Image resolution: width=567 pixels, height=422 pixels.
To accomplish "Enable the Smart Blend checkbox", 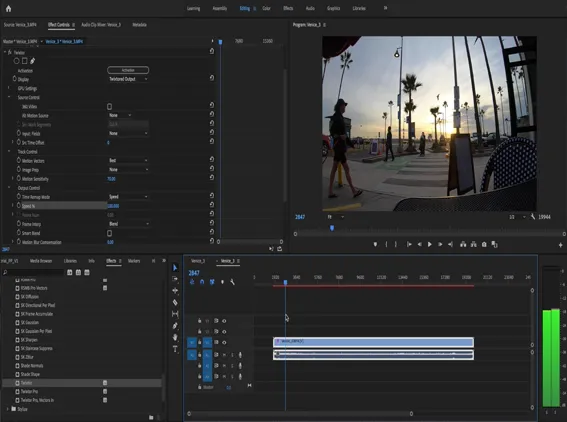I will click(x=109, y=233).
